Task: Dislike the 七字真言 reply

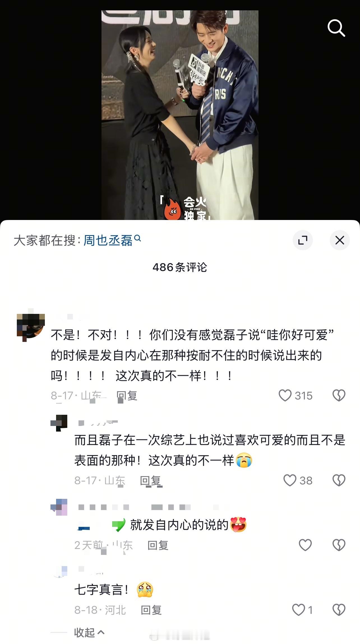Action: [339, 610]
